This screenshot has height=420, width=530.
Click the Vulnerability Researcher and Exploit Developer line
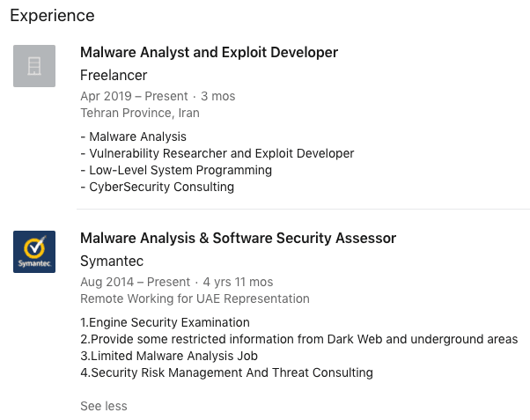tap(217, 153)
